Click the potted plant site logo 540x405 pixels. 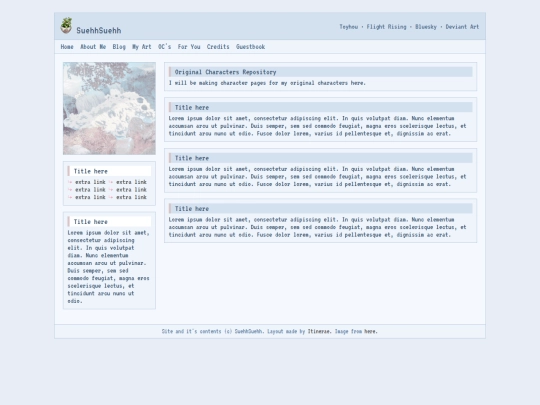[x=66, y=25]
